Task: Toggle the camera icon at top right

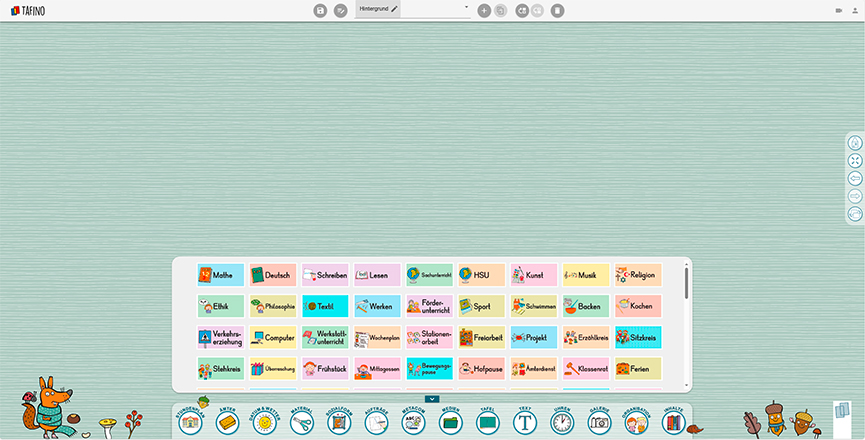Action: coord(838,10)
